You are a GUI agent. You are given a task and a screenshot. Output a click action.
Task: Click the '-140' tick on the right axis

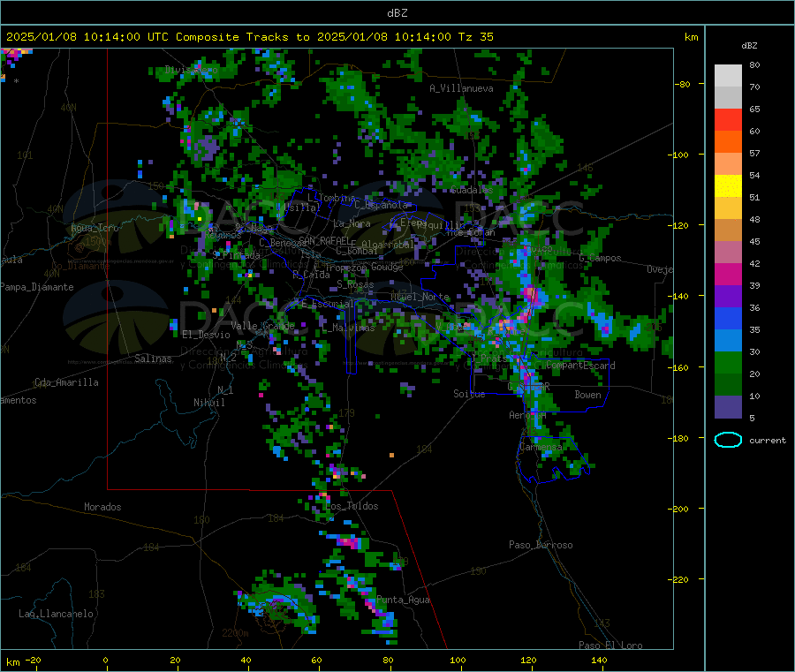point(680,296)
